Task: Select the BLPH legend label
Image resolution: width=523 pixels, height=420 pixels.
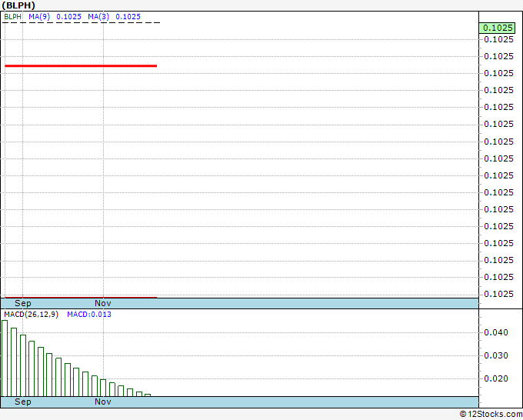Action: pos(12,17)
